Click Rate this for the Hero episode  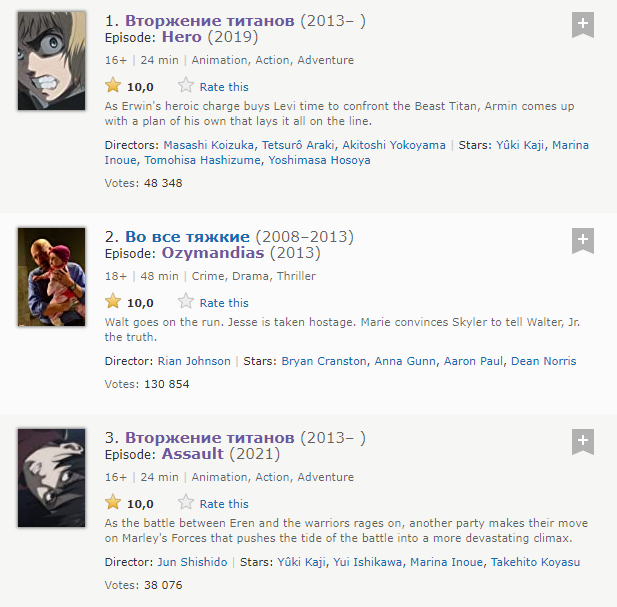(224, 87)
